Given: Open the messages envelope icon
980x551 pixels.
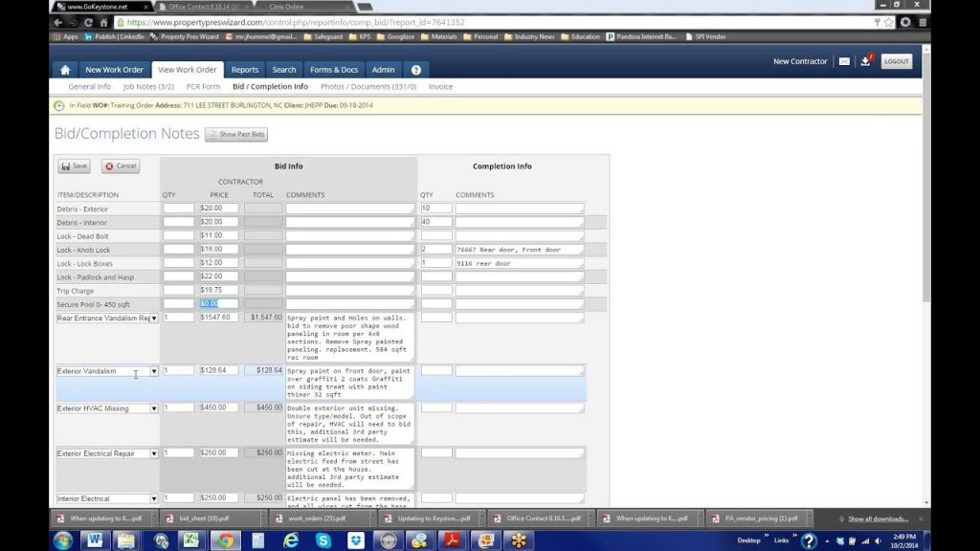Looking at the screenshot, I should 844,61.
